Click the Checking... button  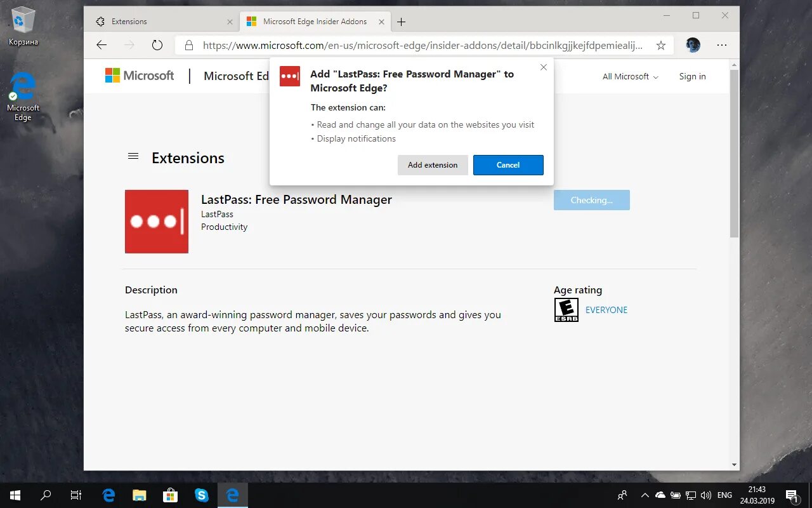[x=592, y=200]
